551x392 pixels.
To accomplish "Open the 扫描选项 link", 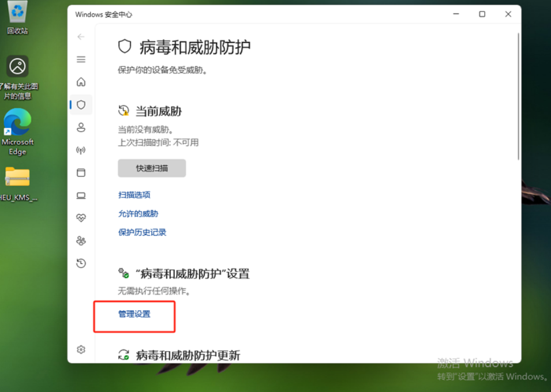I will [x=134, y=195].
